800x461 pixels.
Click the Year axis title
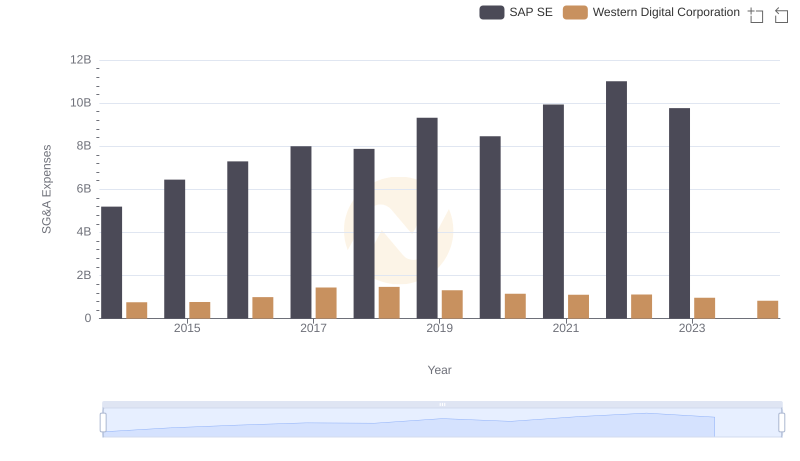[x=439, y=370]
